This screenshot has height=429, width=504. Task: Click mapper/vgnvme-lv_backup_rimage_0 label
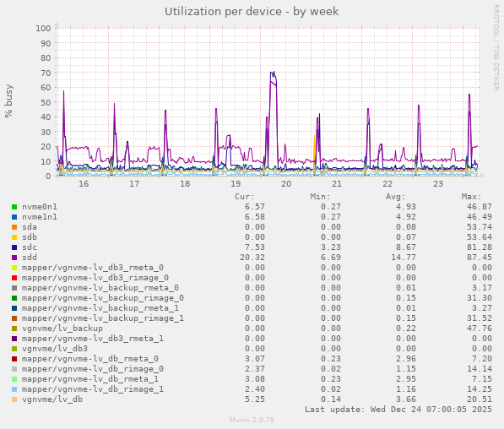(x=103, y=298)
